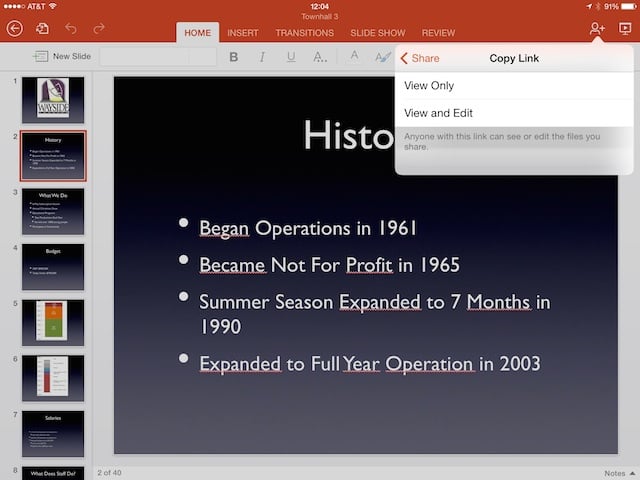
Task: Select slide 1 Wayside logo thumbnail
Action: pyautogui.click(x=53, y=100)
